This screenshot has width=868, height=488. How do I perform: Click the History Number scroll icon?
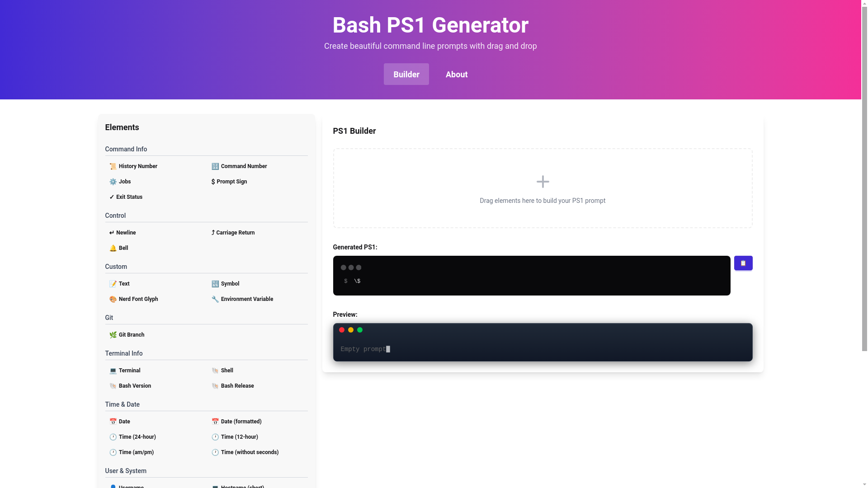point(113,166)
